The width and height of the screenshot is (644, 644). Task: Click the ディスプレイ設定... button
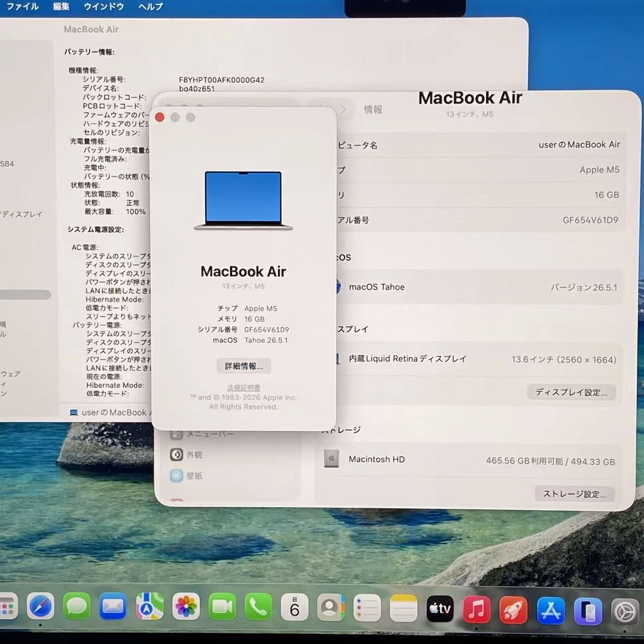click(x=571, y=392)
